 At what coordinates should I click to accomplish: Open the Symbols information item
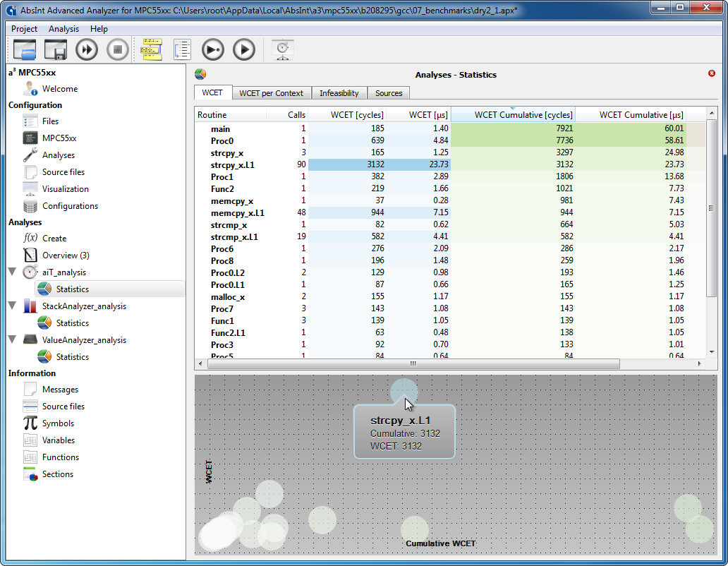[58, 423]
